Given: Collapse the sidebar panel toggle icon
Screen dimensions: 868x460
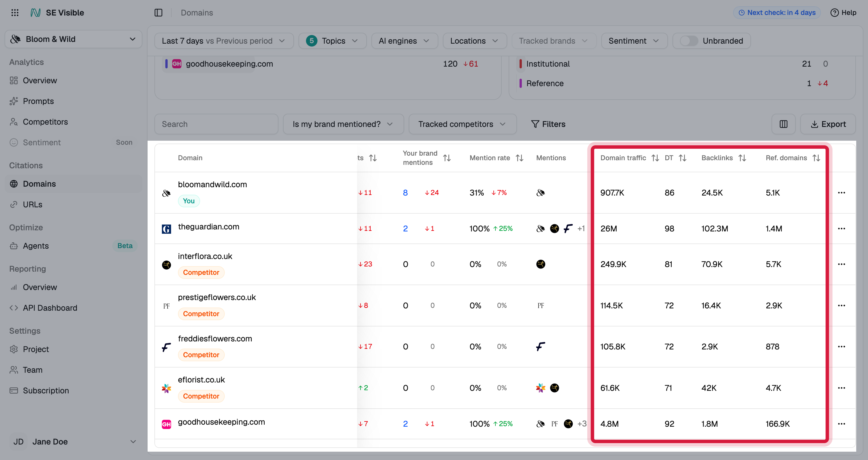Looking at the screenshot, I should [158, 12].
